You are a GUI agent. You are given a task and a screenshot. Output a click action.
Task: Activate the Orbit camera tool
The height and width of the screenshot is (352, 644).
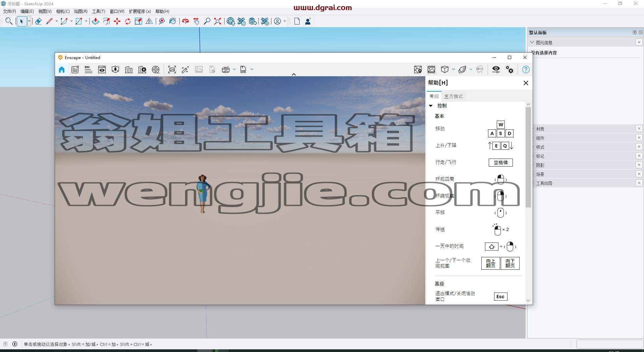[185, 21]
